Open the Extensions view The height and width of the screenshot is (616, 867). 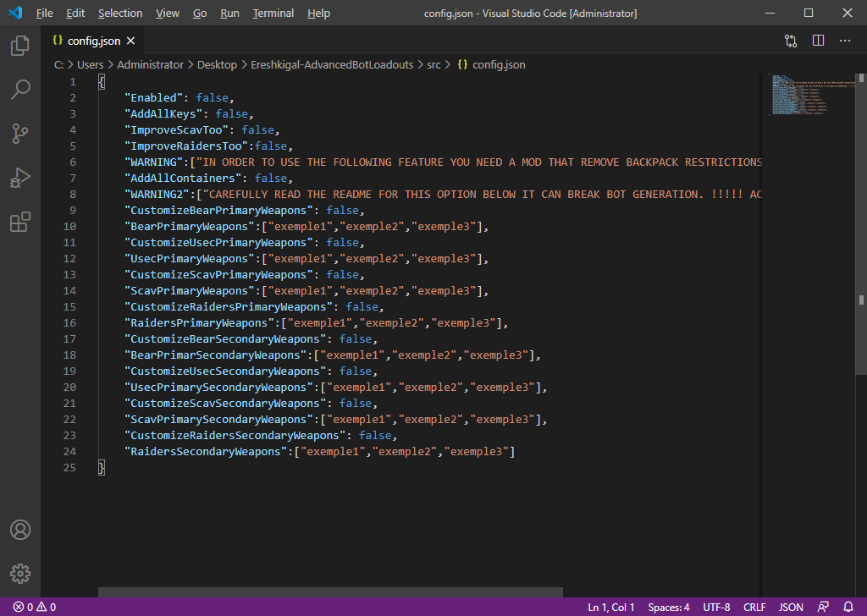tap(20, 222)
